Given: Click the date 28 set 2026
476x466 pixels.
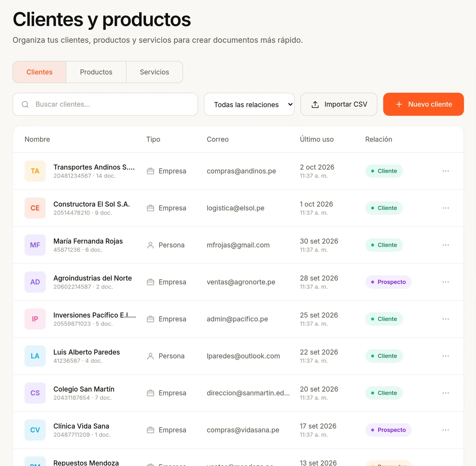Looking at the screenshot, I should (319, 278).
